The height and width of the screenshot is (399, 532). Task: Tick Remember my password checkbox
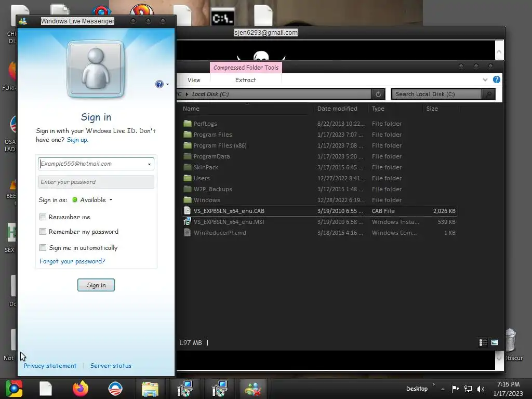click(43, 232)
